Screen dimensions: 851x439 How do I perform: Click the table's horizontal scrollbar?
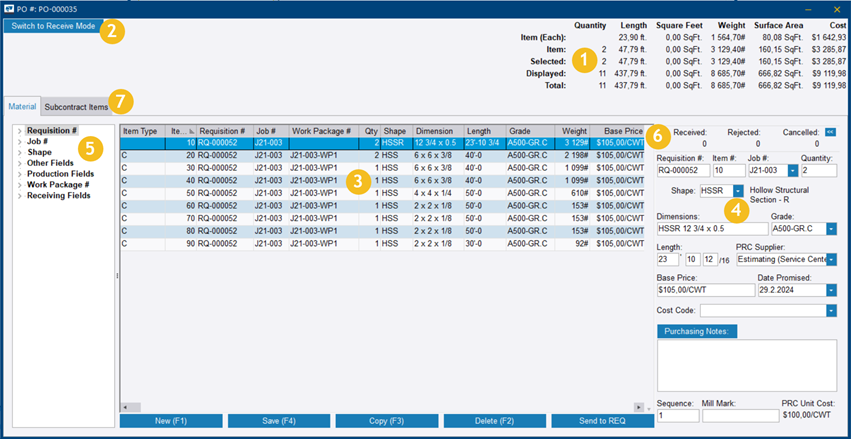pyautogui.click(x=380, y=407)
